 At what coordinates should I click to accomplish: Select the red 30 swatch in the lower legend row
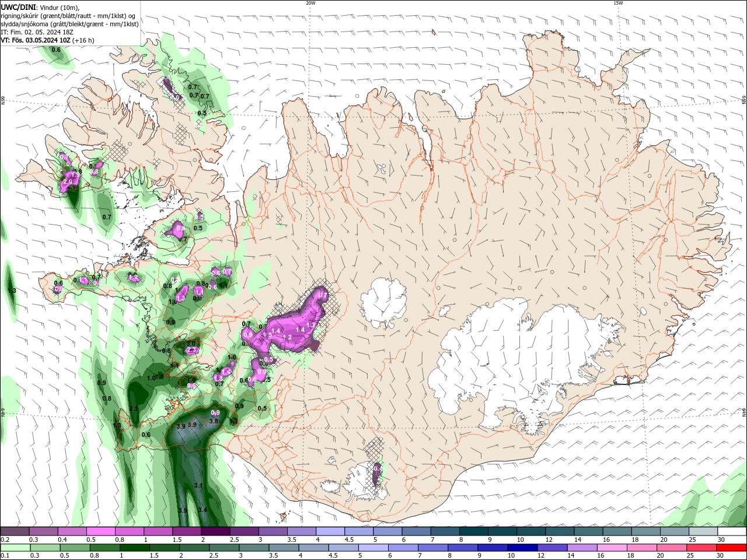click(732, 548)
